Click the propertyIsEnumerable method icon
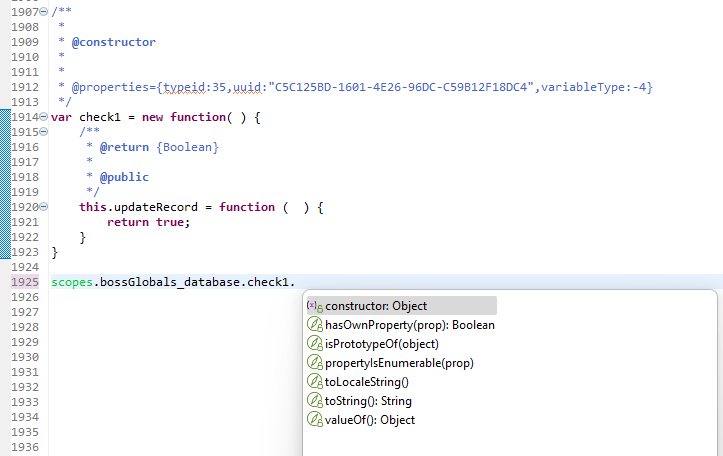The width and height of the screenshot is (723, 456). point(314,362)
